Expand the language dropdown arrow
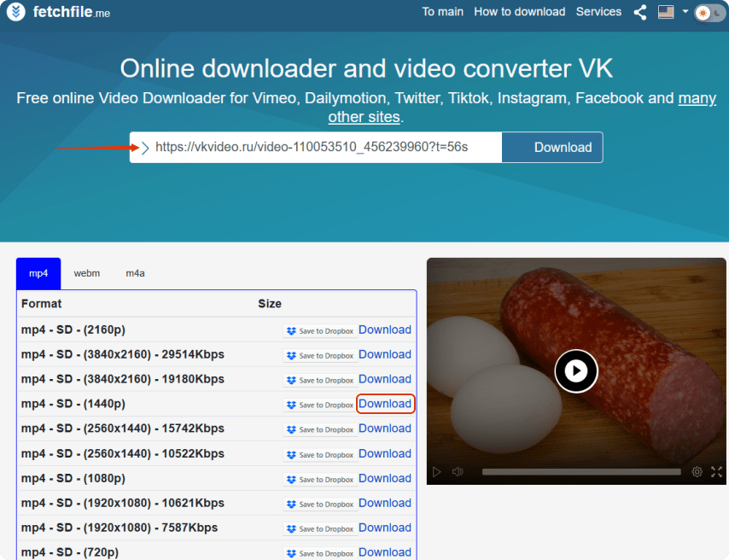Viewport: 729px width, 560px height. pos(685,12)
